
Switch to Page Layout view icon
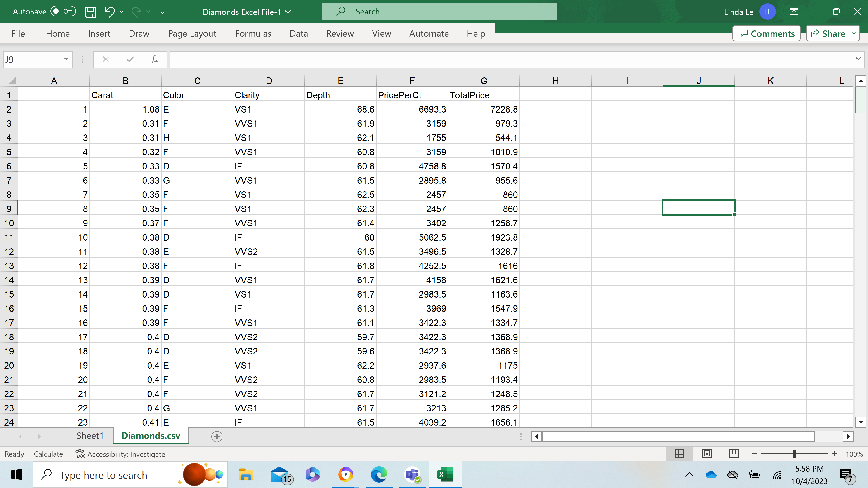click(707, 454)
